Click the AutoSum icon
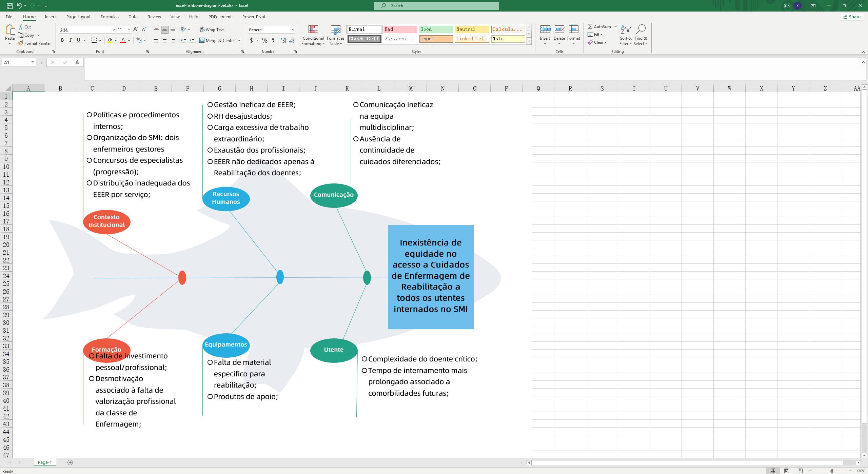The height and width of the screenshot is (474, 868). 590,26
